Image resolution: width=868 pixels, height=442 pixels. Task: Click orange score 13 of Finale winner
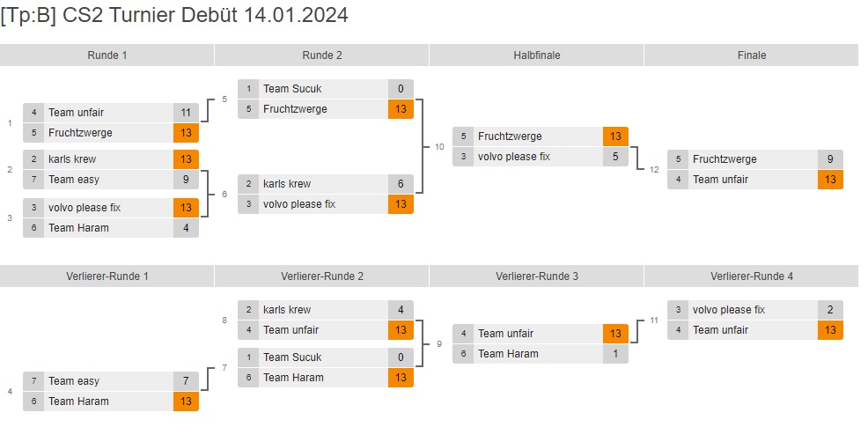coord(830,180)
